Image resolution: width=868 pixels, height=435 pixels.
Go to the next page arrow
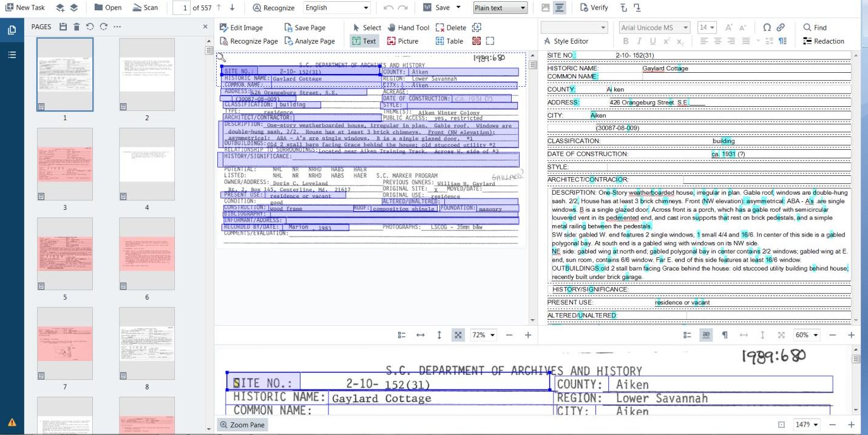[232, 8]
